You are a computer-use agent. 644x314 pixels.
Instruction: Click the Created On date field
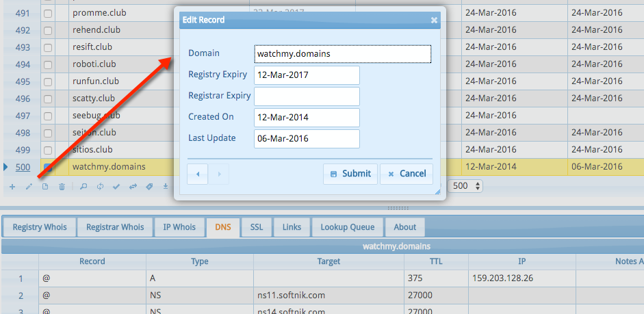coord(307,118)
